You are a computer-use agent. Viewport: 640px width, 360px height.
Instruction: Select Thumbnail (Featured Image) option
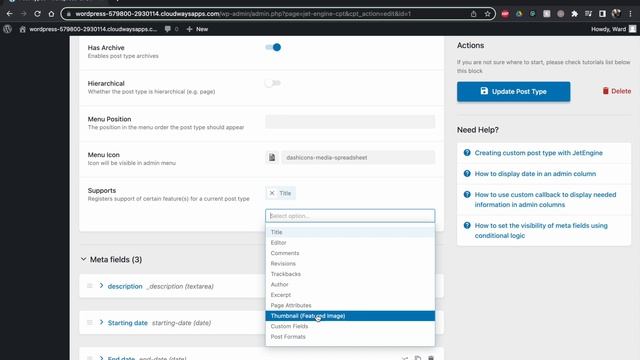[x=350, y=316]
